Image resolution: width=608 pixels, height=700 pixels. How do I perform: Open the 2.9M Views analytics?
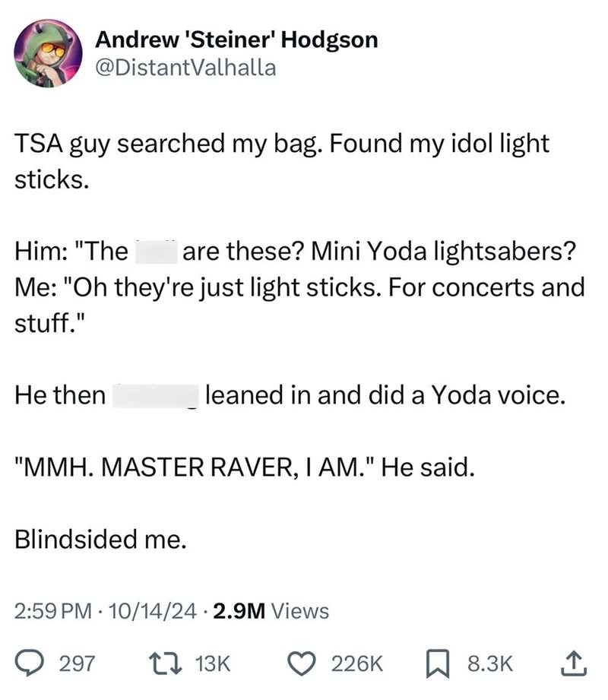(269, 610)
